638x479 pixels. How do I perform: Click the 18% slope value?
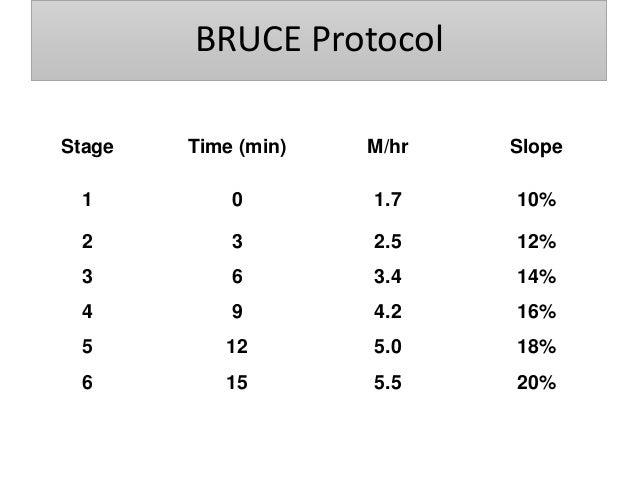(536, 347)
